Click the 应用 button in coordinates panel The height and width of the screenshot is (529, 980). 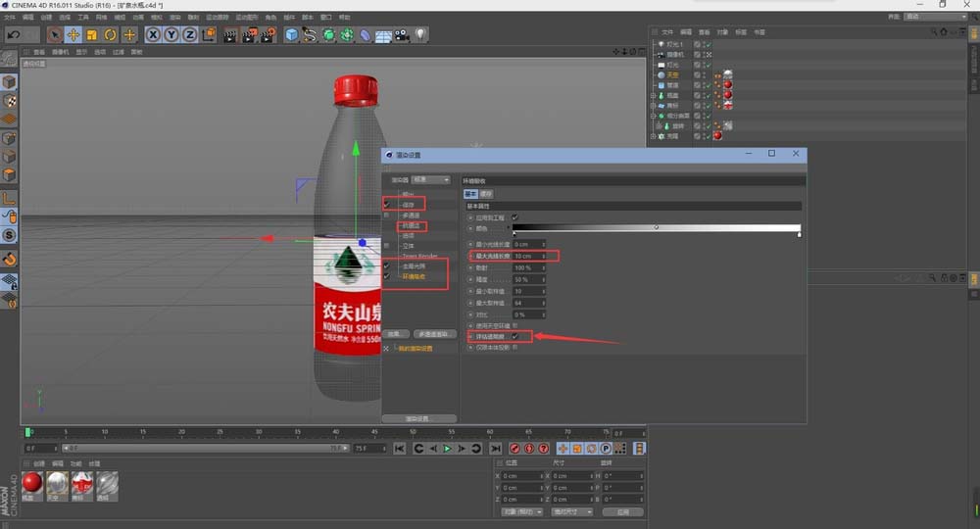(622, 511)
